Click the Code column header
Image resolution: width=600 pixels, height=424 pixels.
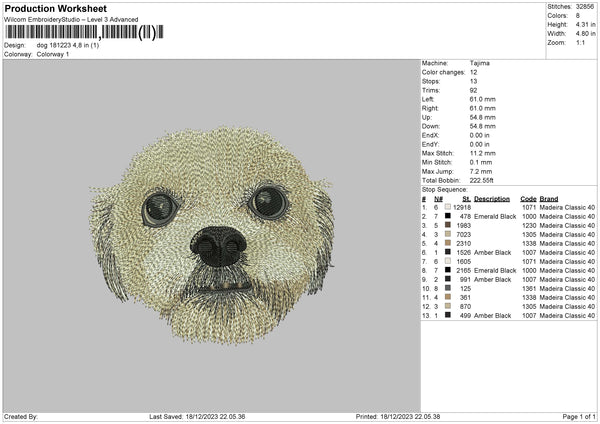click(528, 197)
